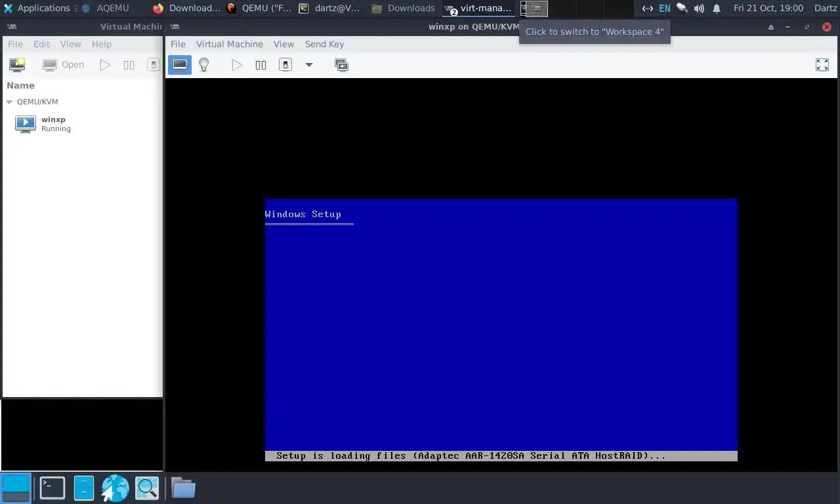
Task: Pause VM from Manager toolbar
Action: click(129, 64)
